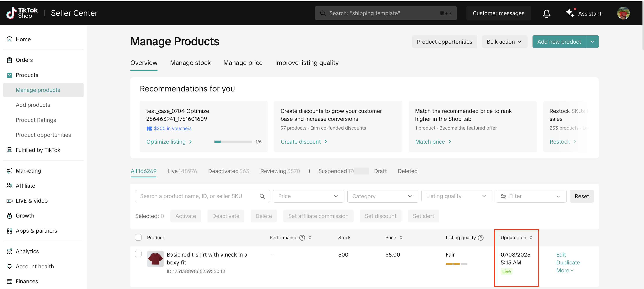Click the TikTok Shop logo
Image resolution: width=644 pixels, height=289 pixels.
22,13
